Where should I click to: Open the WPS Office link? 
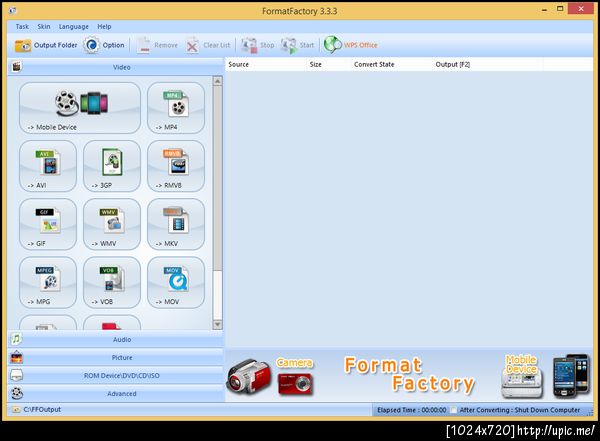pyautogui.click(x=351, y=45)
